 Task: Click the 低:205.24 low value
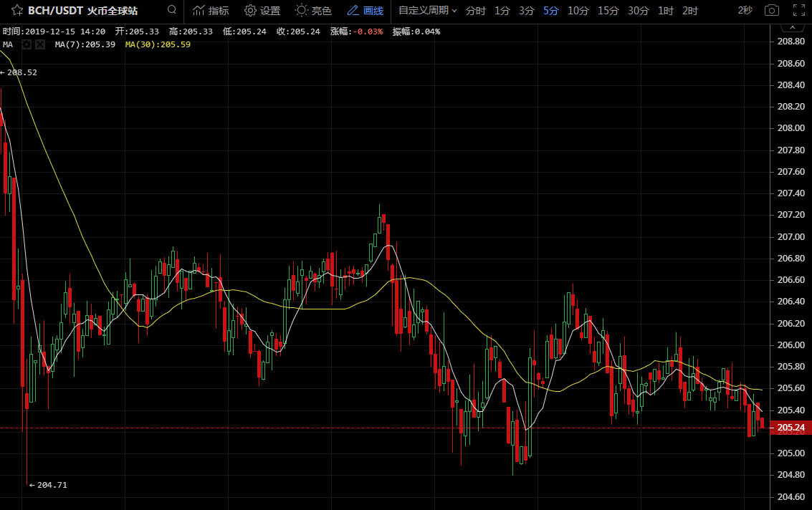(x=244, y=32)
